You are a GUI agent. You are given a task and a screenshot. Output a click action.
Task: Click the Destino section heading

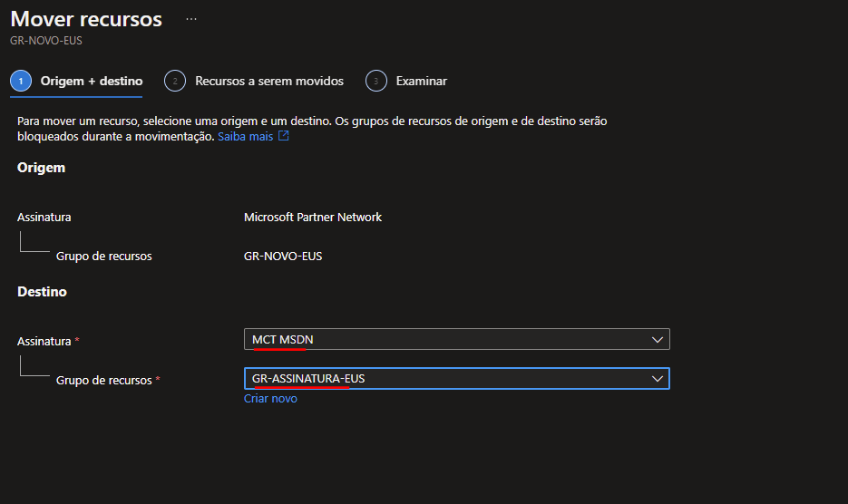[43, 292]
